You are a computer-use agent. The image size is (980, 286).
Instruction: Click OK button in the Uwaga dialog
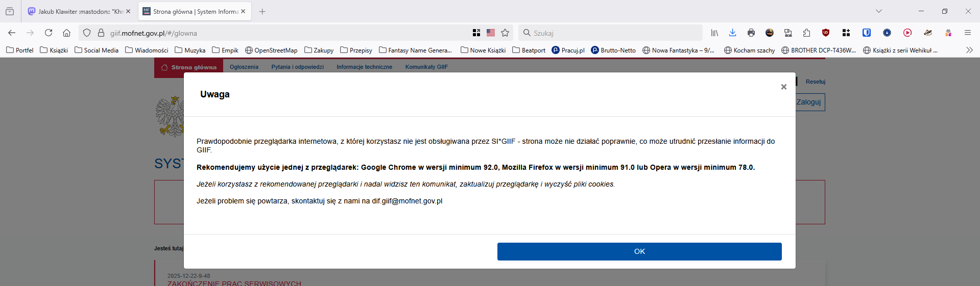point(639,251)
